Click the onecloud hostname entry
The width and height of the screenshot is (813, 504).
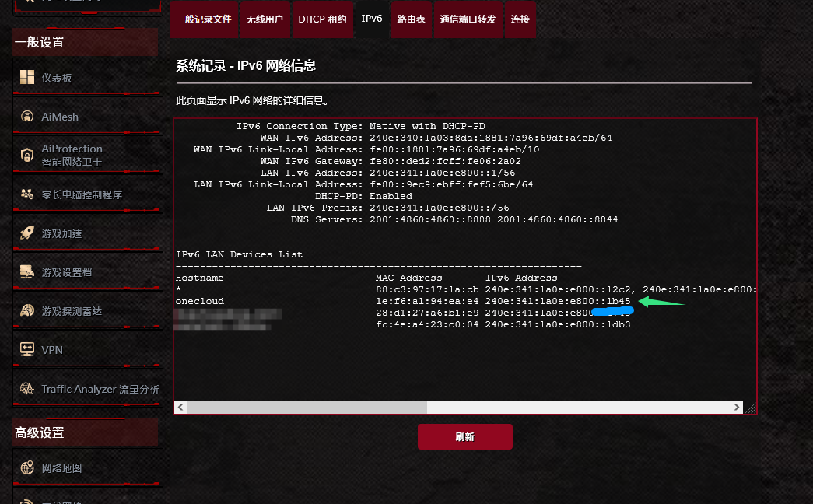click(x=200, y=301)
